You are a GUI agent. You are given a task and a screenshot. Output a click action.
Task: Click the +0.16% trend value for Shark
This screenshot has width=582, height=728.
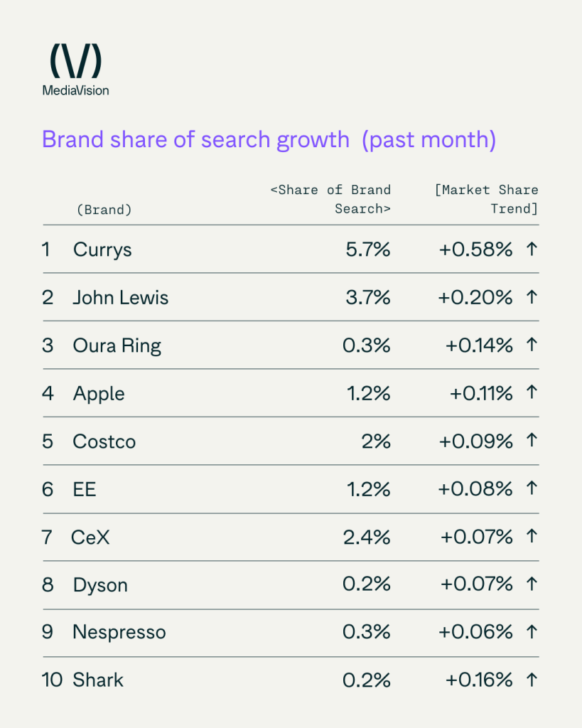point(479,680)
